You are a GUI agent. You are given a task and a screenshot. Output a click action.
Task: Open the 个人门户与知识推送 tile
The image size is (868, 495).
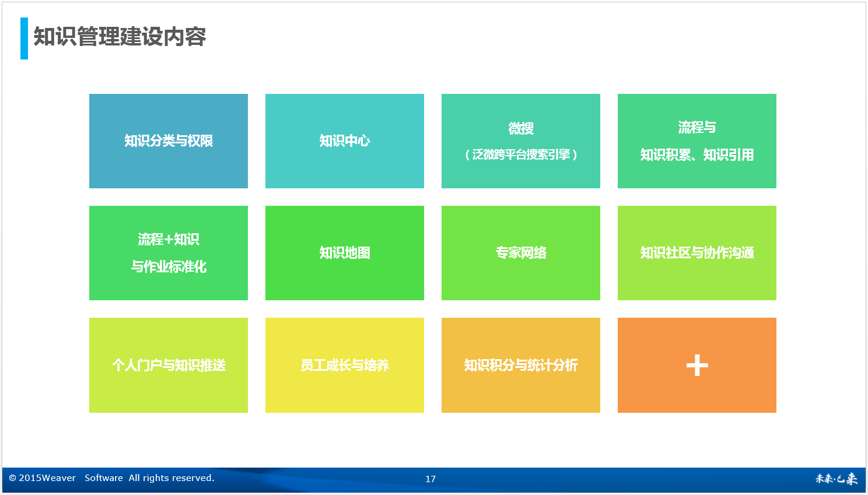pos(169,366)
